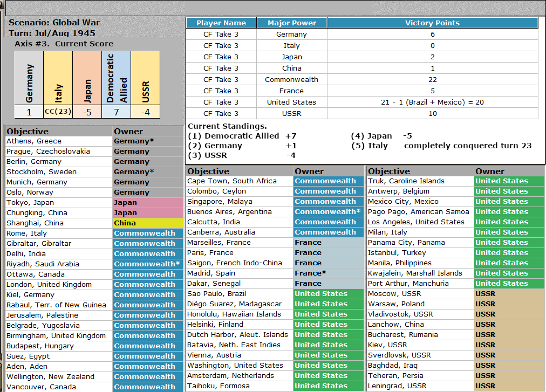Click the Japan owner cell for Chungking
The image size is (546, 392).
[148, 212]
